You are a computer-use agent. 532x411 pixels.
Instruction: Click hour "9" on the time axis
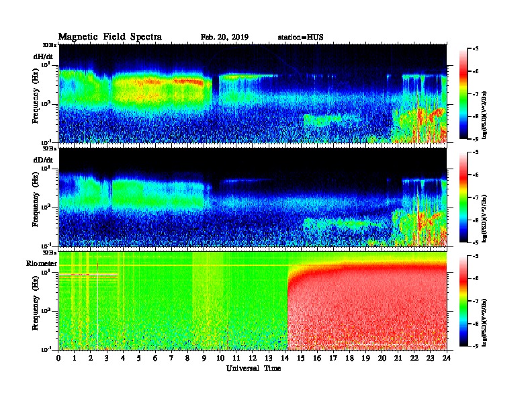[x=204, y=358]
